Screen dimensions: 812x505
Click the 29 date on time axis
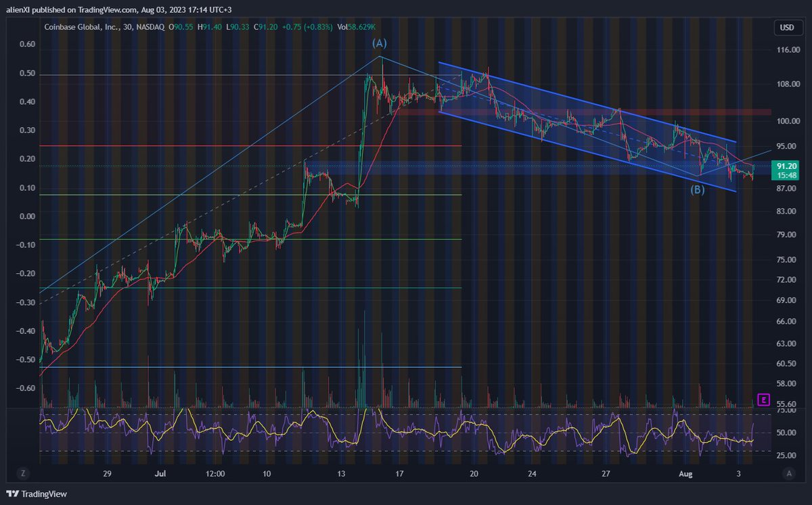coord(106,474)
